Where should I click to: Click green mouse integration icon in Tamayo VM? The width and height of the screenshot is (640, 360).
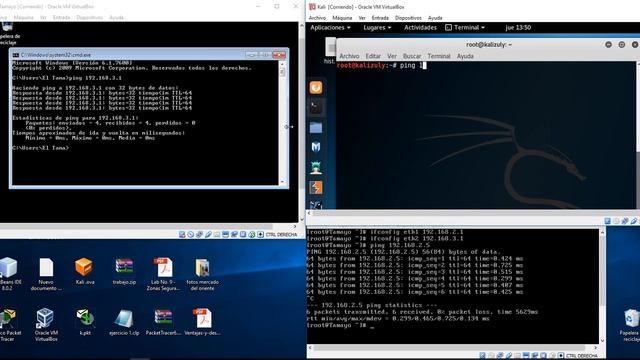coord(252,235)
